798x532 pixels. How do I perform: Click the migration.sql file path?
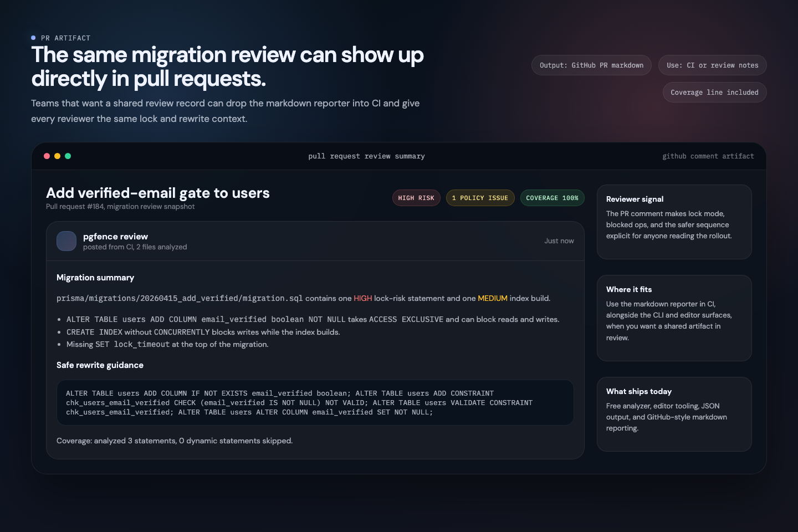[x=180, y=298]
